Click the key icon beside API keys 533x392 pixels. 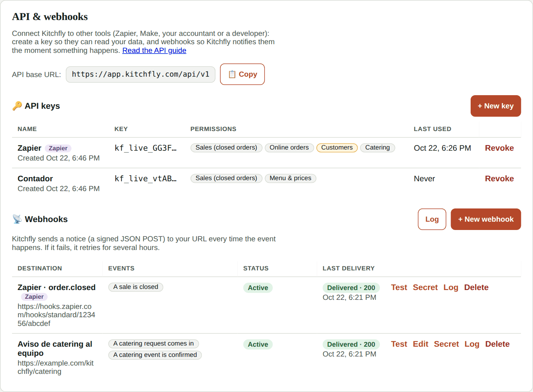click(x=17, y=106)
